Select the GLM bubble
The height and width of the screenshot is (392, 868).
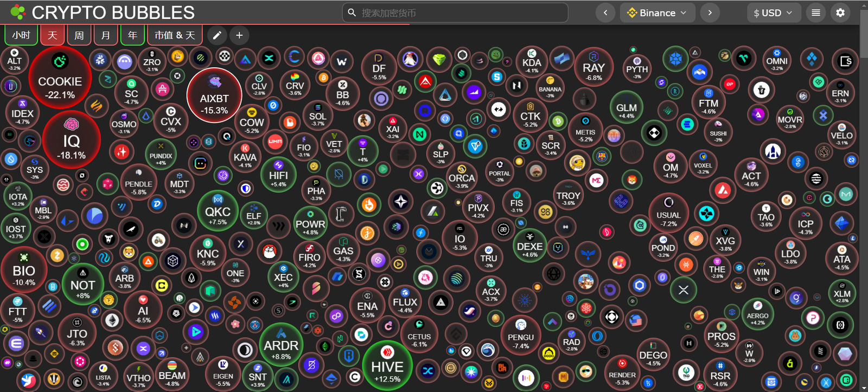tap(627, 107)
